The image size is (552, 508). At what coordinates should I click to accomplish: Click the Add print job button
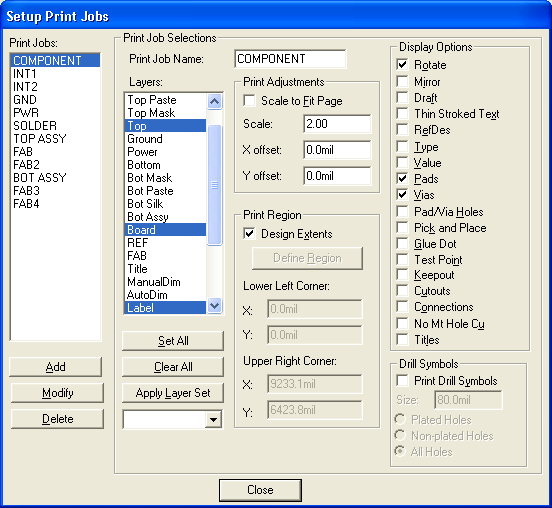click(x=56, y=367)
